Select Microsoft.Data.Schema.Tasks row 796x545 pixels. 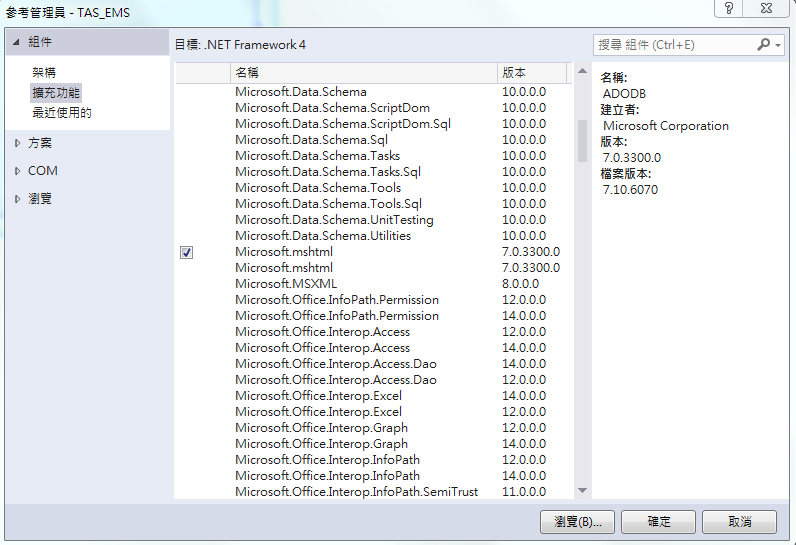point(374,156)
